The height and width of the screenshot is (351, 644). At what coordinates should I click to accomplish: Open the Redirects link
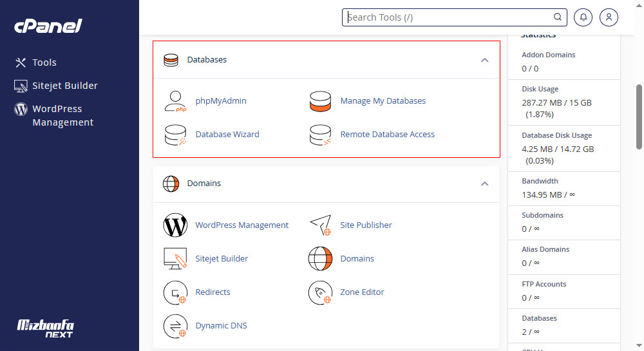[213, 292]
